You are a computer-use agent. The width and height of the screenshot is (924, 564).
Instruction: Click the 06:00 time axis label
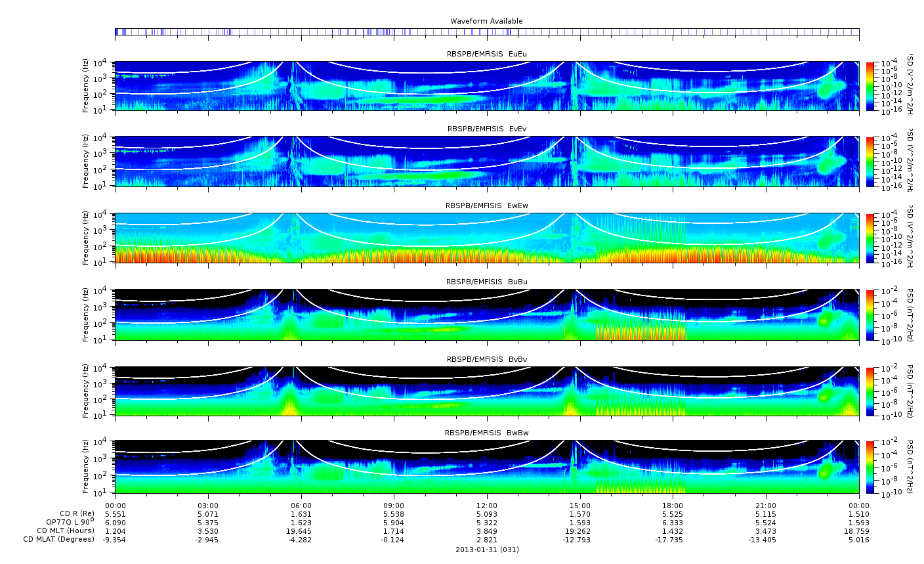point(301,506)
